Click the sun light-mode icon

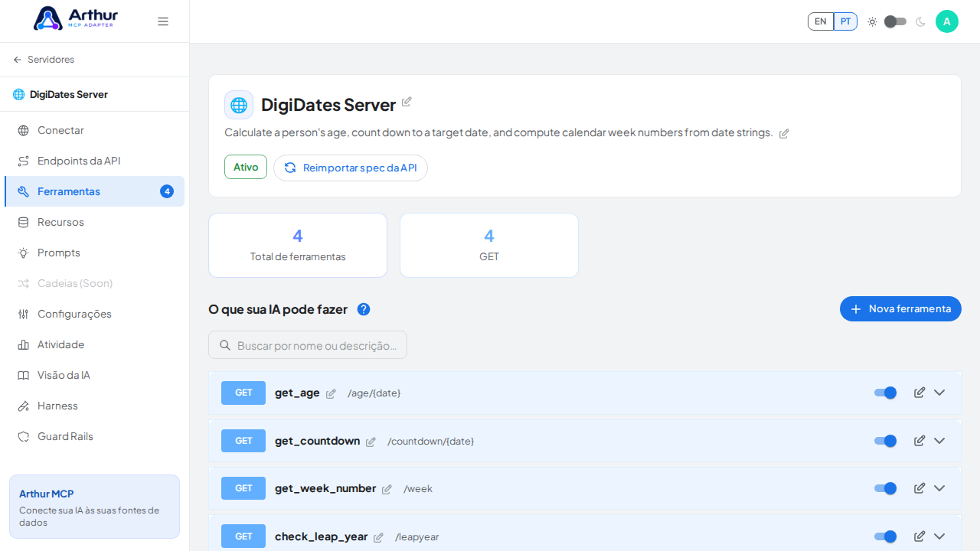pyautogui.click(x=872, y=21)
